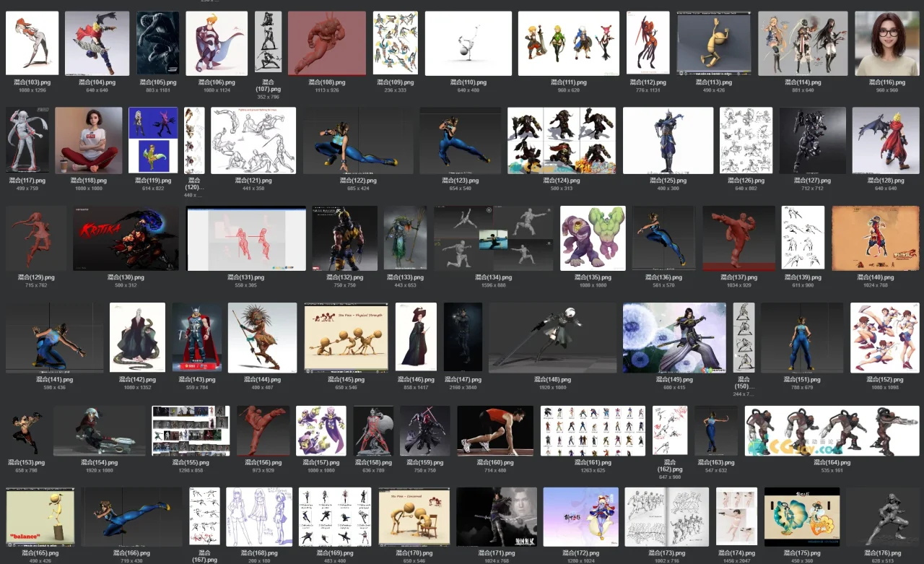Click thumbnail 混合(117).png
Viewport: 924px width, 564px height.
(27, 141)
